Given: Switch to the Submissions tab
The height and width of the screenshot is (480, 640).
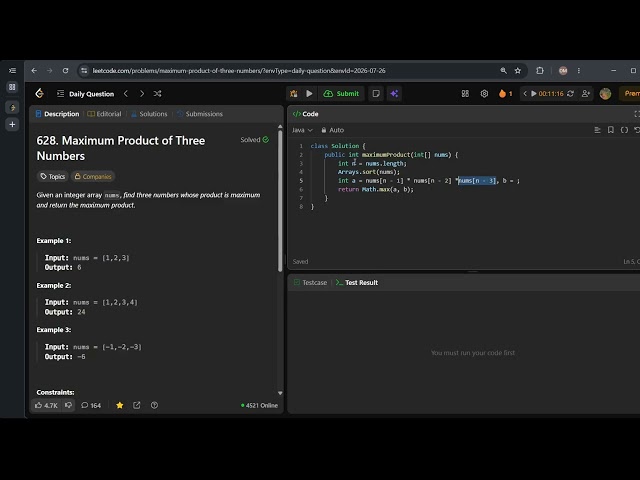Looking at the screenshot, I should [200, 114].
